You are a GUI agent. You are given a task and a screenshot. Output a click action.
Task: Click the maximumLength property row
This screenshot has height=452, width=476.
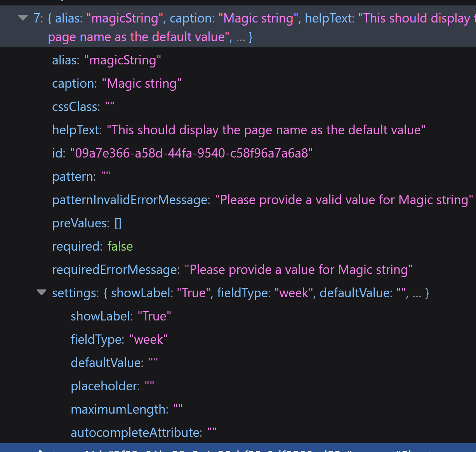(x=127, y=409)
